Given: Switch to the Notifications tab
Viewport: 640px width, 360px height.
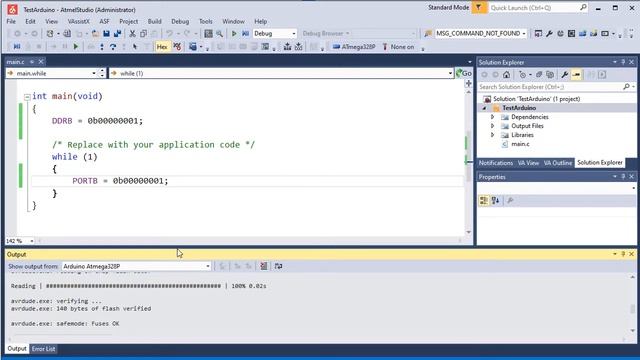Looking at the screenshot, I should [496, 163].
